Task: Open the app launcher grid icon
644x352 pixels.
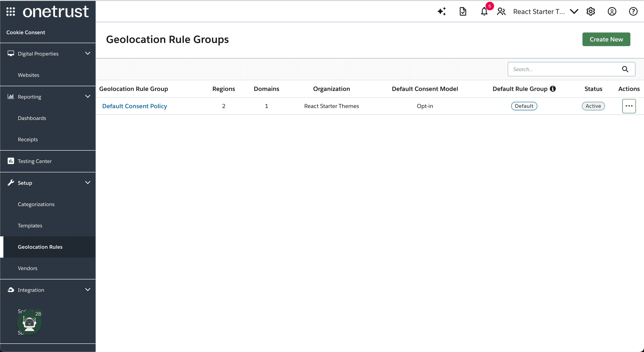Action: pos(11,12)
